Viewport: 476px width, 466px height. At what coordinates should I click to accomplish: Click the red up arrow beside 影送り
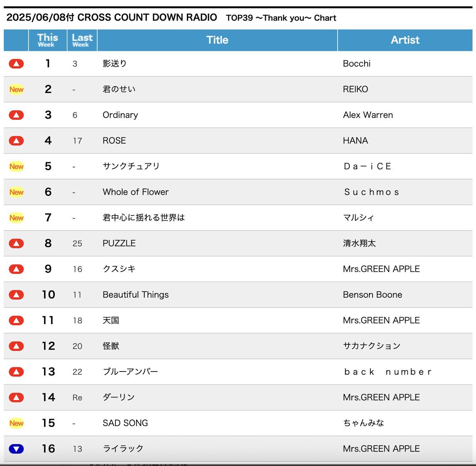coord(16,64)
